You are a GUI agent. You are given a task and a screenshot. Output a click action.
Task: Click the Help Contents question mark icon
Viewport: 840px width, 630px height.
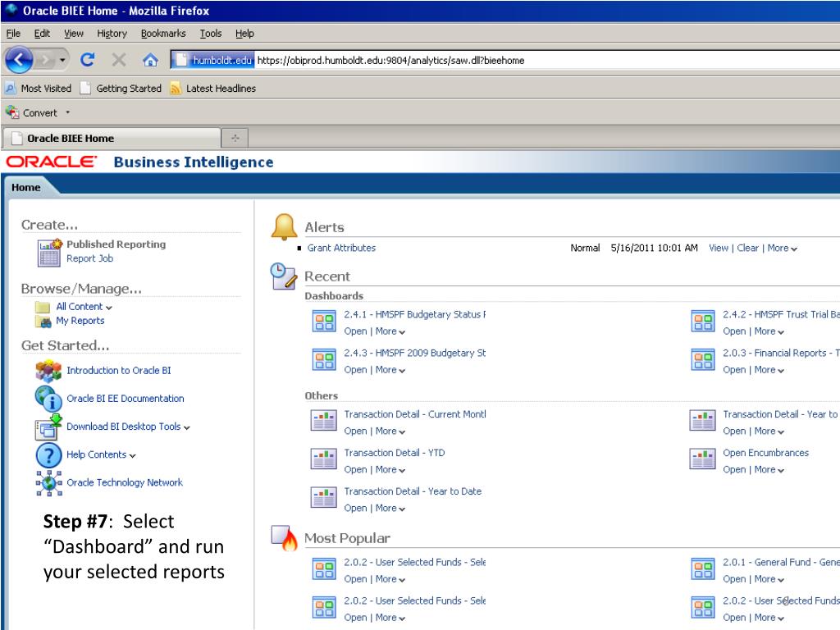[48, 454]
